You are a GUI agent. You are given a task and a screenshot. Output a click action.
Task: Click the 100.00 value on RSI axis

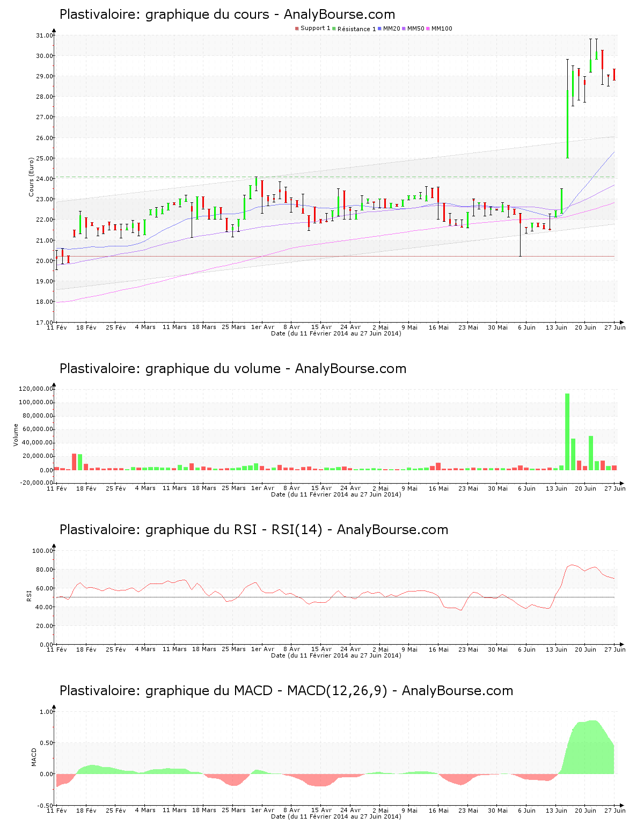(42, 551)
